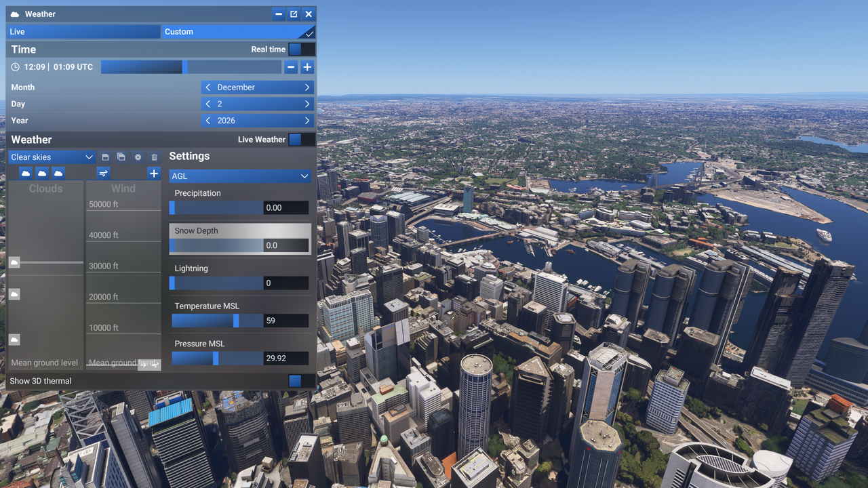Click the wind icon button above Wind column

click(x=103, y=174)
